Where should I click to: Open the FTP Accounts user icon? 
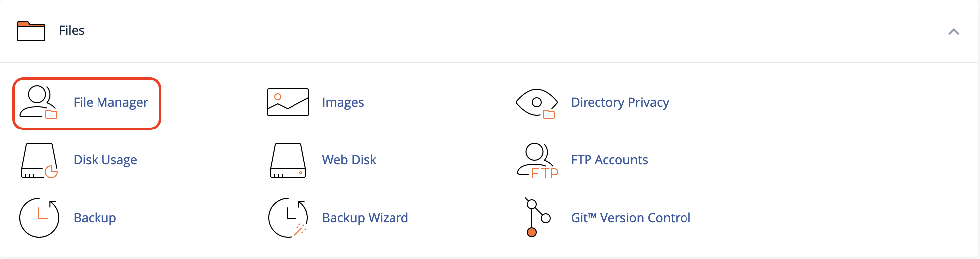pos(538,160)
